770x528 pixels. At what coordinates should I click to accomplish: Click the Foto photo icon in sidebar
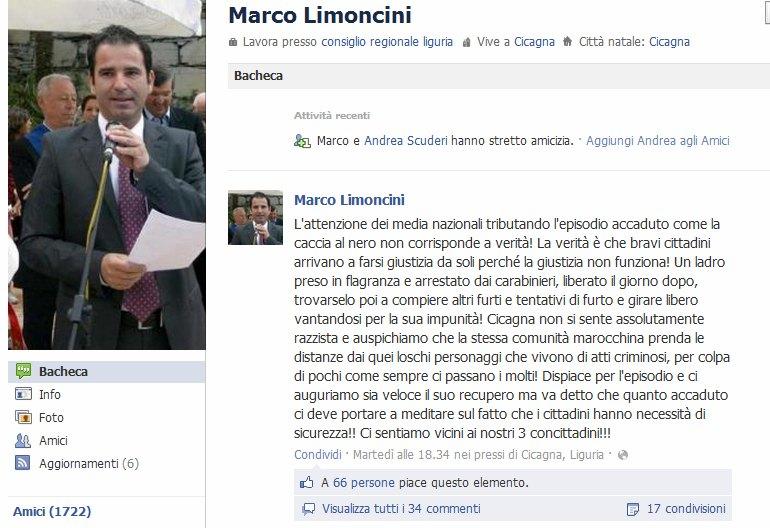[x=23, y=417]
